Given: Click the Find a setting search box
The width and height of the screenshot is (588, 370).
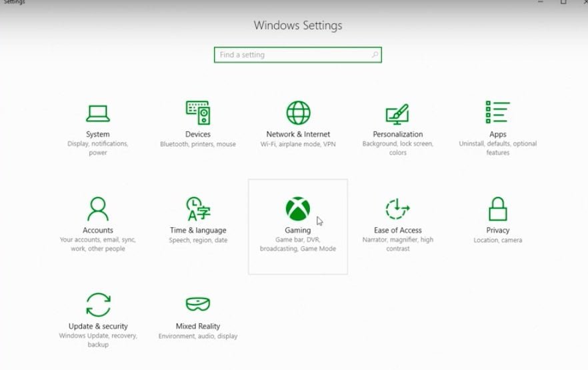Looking at the screenshot, I should click(298, 55).
